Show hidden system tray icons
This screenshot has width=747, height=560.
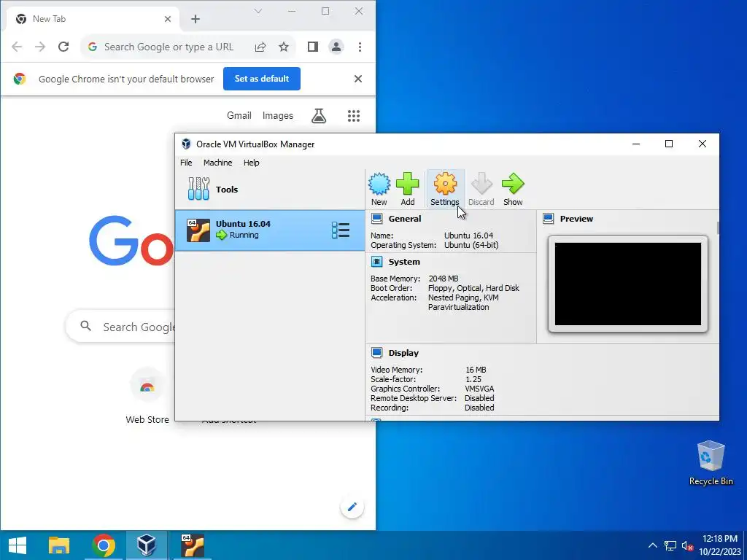point(653,545)
